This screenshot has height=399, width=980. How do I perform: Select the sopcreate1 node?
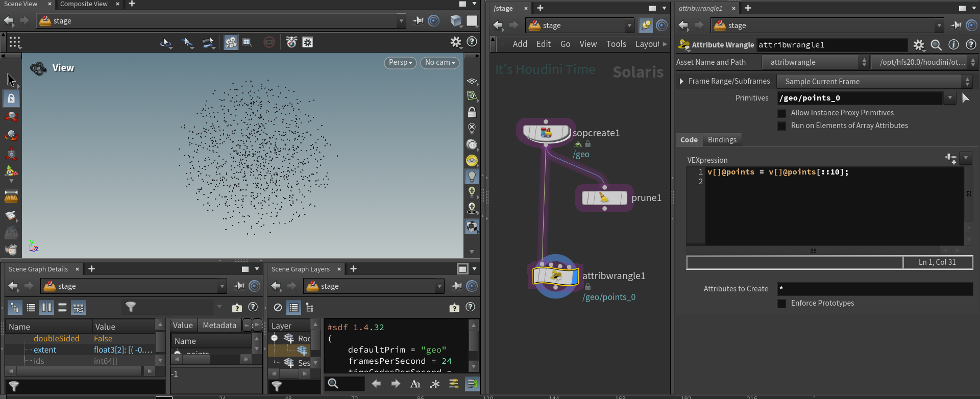pyautogui.click(x=546, y=133)
